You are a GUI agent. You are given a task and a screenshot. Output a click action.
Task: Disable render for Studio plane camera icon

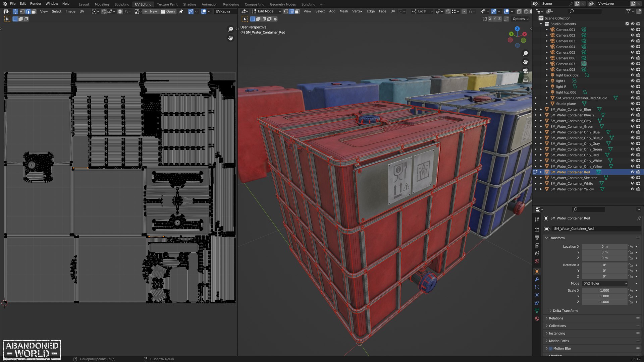click(638, 104)
